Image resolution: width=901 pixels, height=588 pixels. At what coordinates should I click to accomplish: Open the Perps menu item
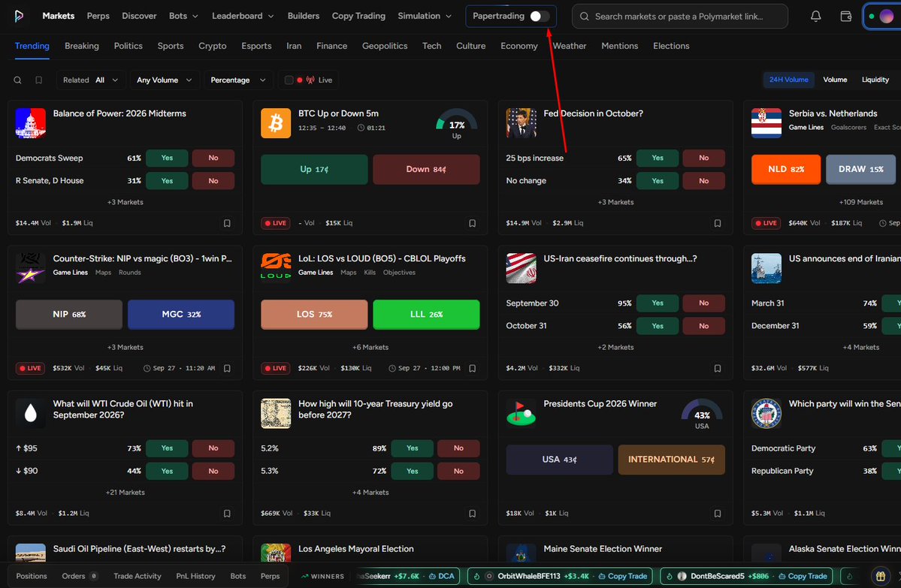click(x=98, y=16)
